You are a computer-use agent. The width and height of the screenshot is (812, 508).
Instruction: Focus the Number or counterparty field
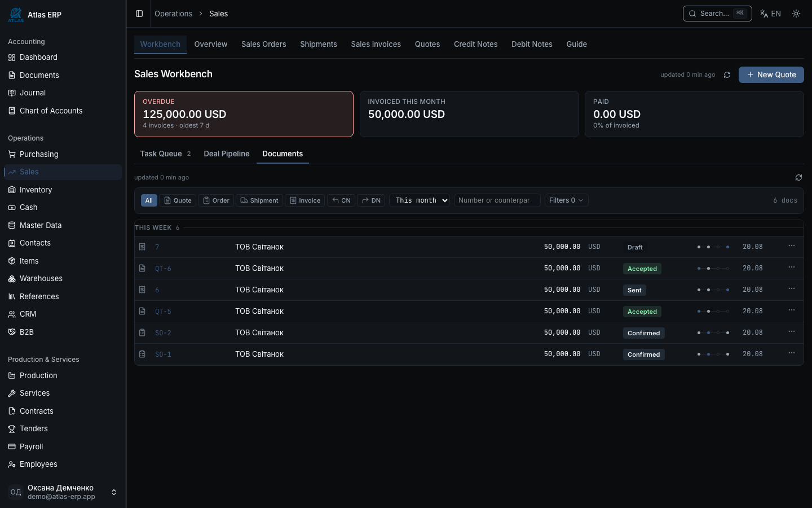coord(497,200)
